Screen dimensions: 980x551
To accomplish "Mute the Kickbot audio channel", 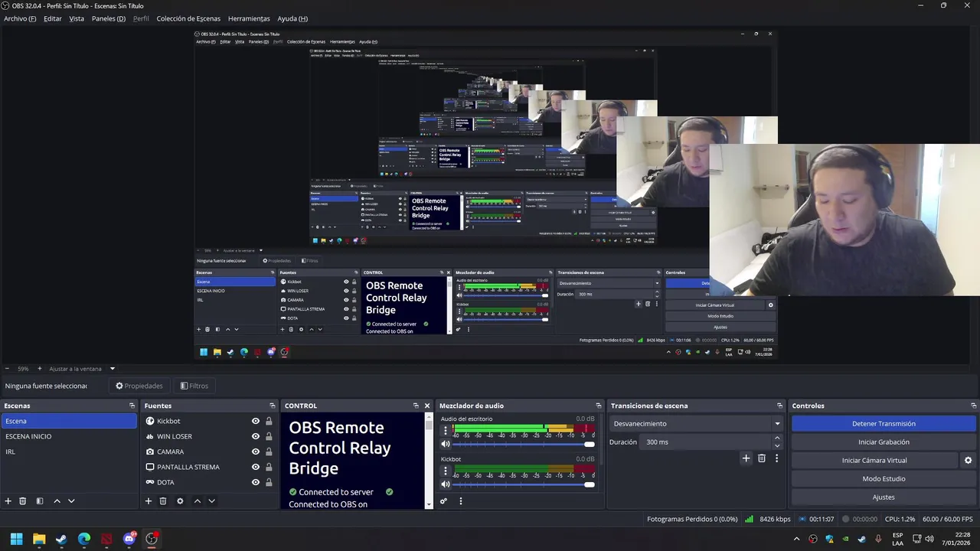I will (x=446, y=484).
